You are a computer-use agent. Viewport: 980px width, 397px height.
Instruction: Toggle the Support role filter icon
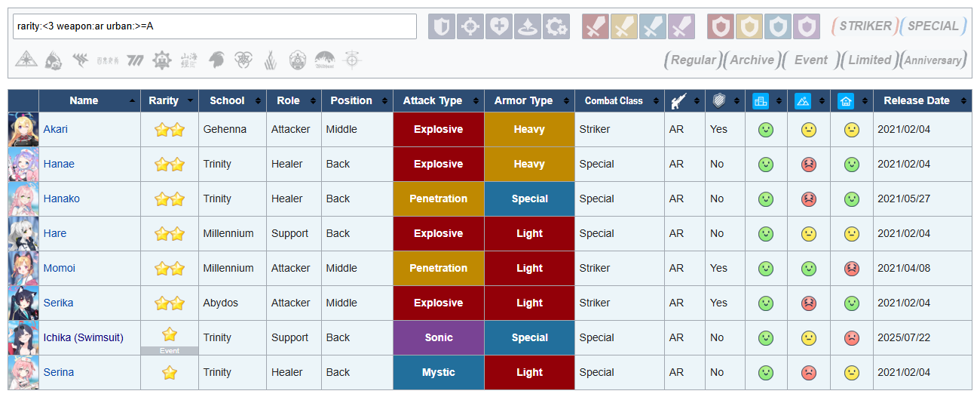click(x=528, y=26)
